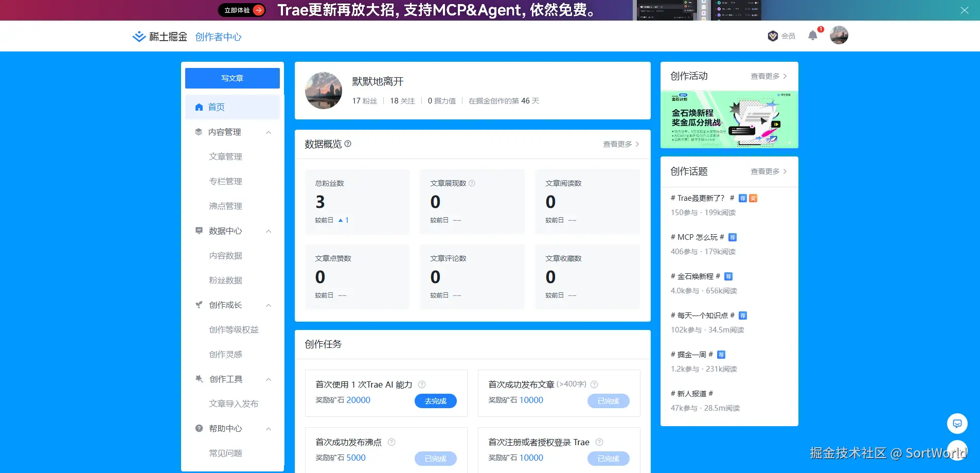Open the 文章点赞数 data card

pos(358,277)
